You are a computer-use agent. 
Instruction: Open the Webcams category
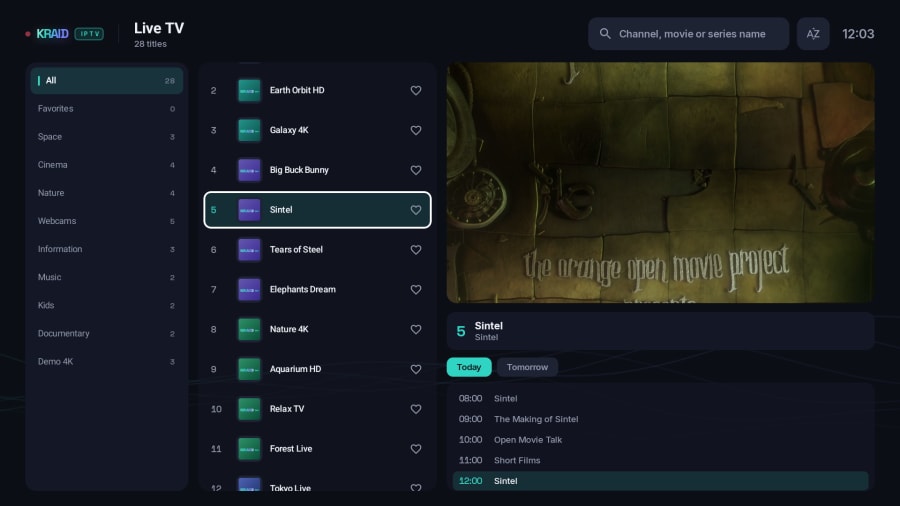[107, 221]
